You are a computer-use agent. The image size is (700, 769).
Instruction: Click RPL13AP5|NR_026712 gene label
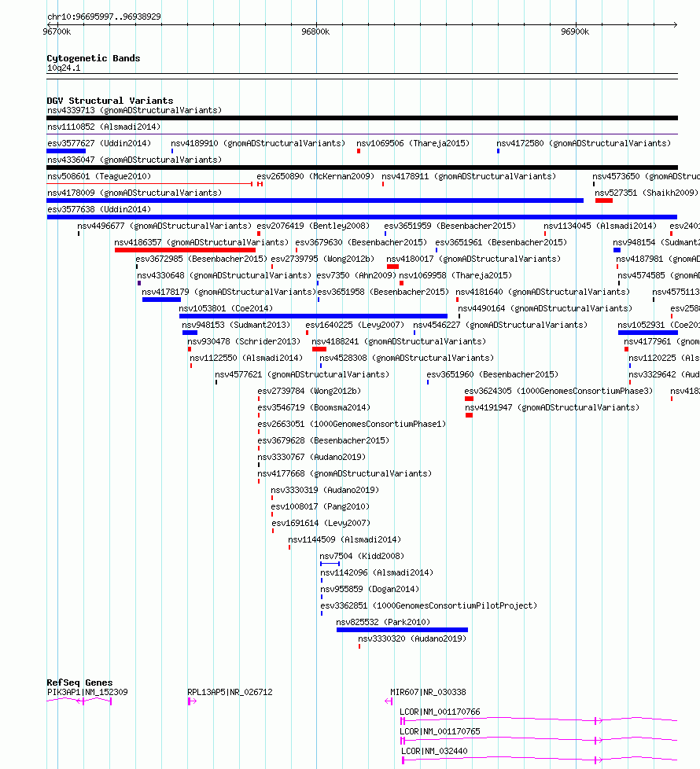[x=230, y=693]
